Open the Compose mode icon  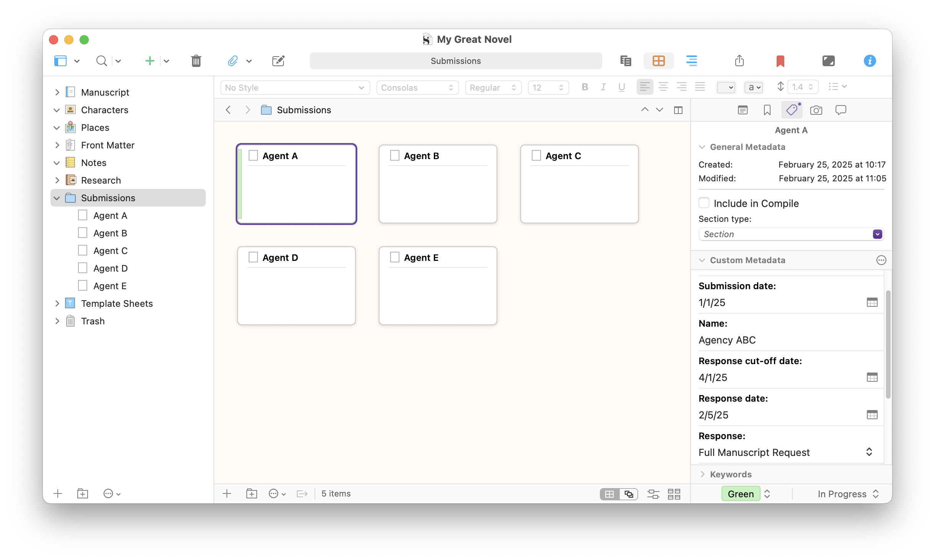pyautogui.click(x=828, y=61)
